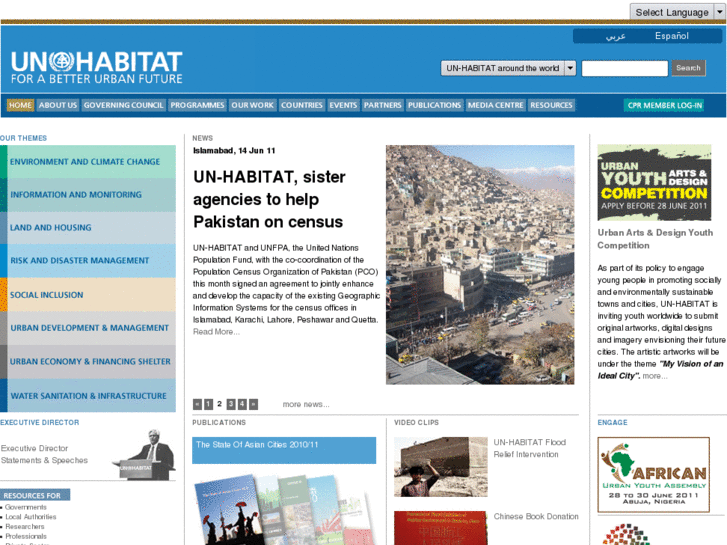Open The State Of Asian Cities 2010/11
The width and height of the screenshot is (727, 545).
click(284, 450)
